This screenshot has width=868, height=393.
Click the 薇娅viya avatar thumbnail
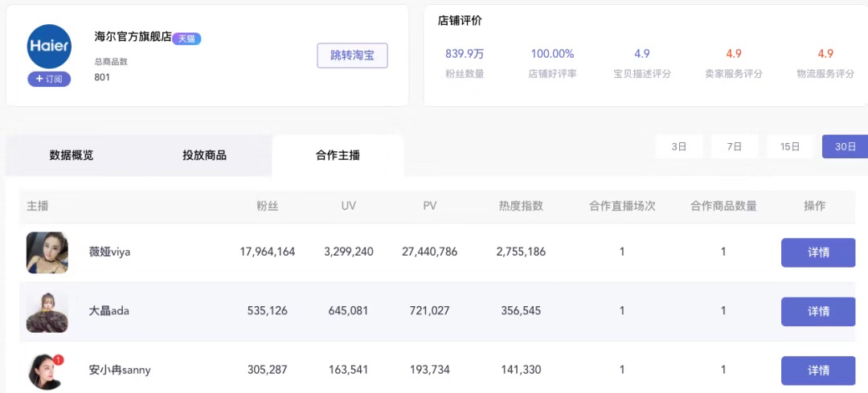(47, 252)
